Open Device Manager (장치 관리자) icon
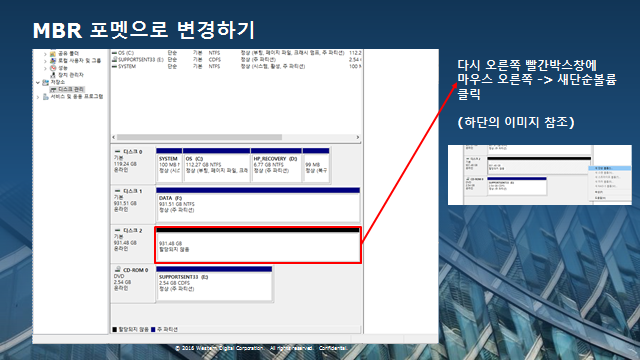Screen dimensions: 640x360 pyautogui.click(x=53, y=75)
